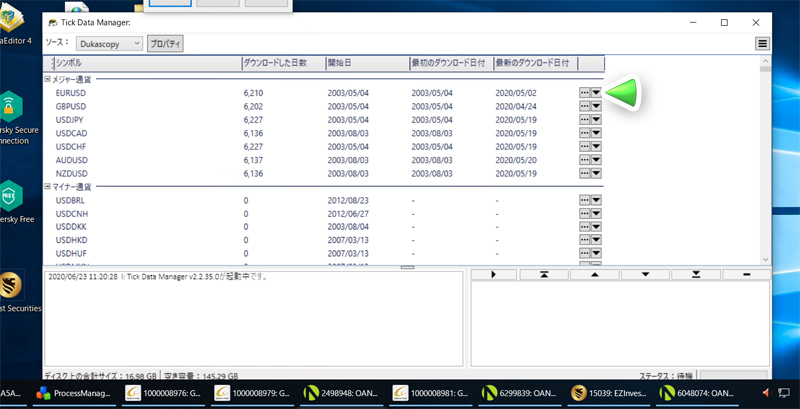Click the USDCAD row ellipsis button
800x409 pixels.
click(585, 133)
